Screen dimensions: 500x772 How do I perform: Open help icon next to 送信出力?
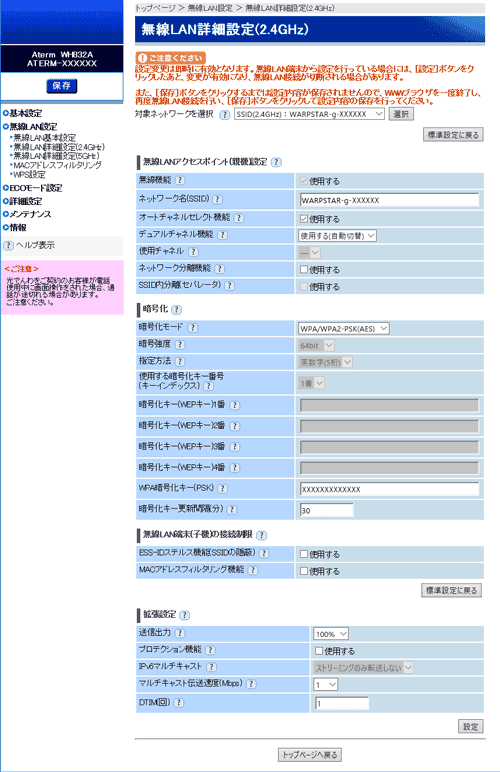(180, 633)
